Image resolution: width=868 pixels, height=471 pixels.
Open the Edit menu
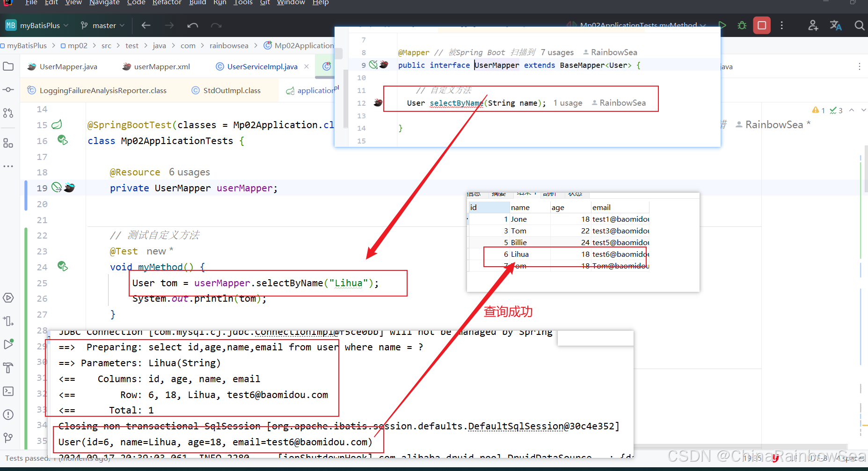coord(51,2)
